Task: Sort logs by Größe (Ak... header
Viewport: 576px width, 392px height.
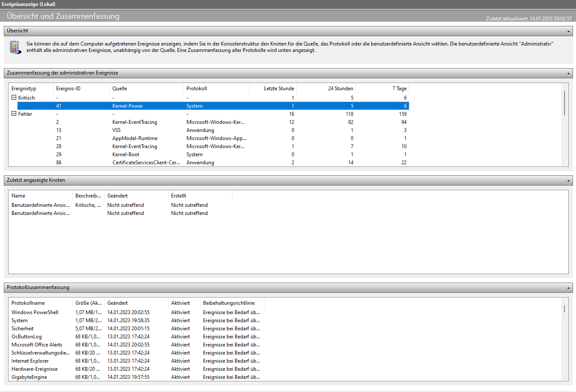Action: (89, 303)
